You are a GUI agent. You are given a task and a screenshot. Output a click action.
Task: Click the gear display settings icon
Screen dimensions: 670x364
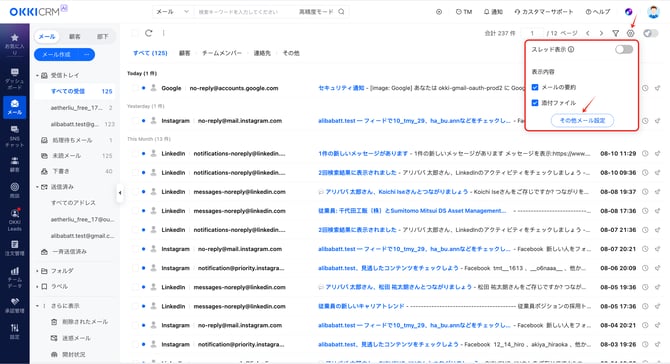tap(631, 33)
